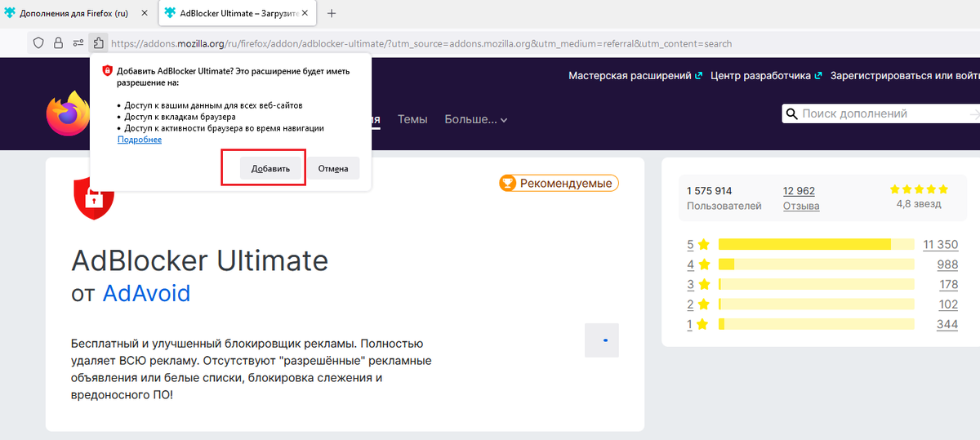
Task: Click the 11 350 five-star count
Action: tap(941, 245)
